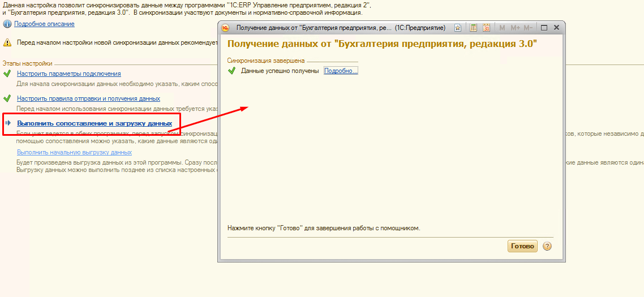This screenshot has height=297, width=644.
Task: Maximize the Получение данных dialog window
Action: (544, 28)
